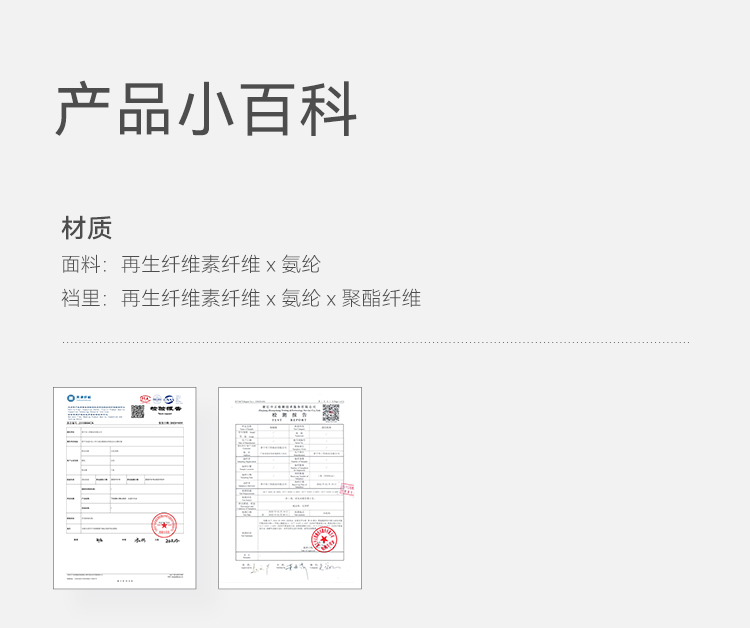Click the 裆里 lining composition line
Image resolution: width=750 pixels, height=628 pixels.
241,298
